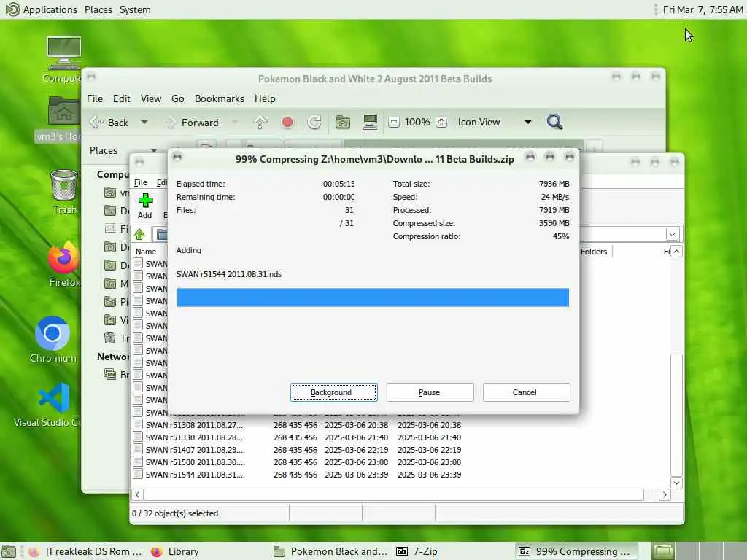
Task: Click the red stop loading icon
Action: [x=287, y=122]
